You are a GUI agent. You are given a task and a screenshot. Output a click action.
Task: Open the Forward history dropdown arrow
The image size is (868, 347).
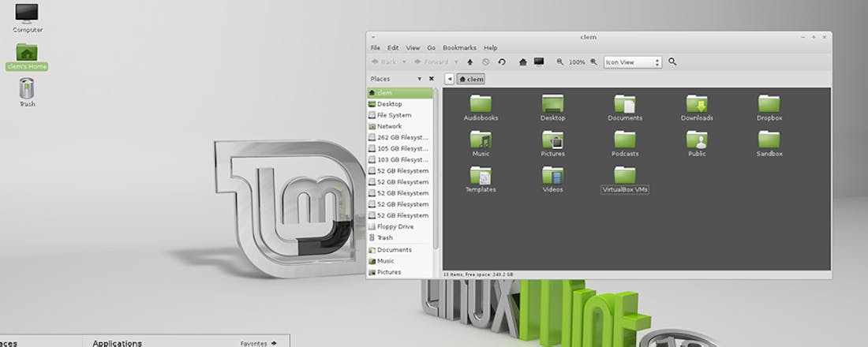click(x=456, y=62)
